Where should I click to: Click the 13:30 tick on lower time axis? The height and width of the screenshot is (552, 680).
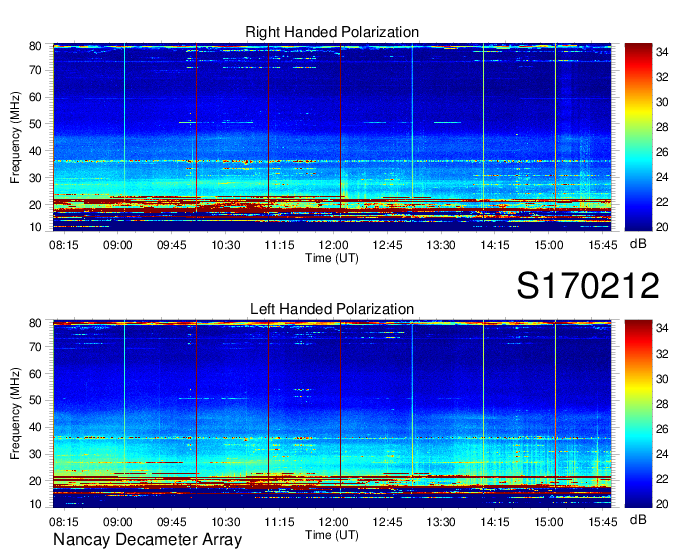point(441,522)
